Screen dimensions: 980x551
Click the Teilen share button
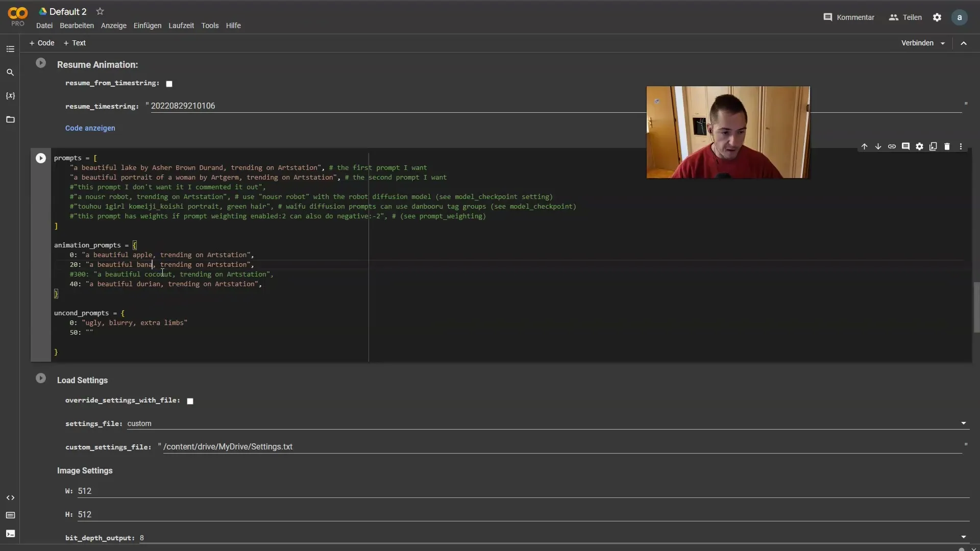coord(905,17)
